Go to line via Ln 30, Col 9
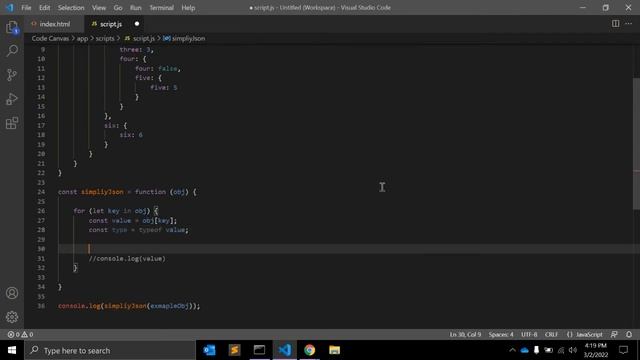The height and width of the screenshot is (360, 640). pyautogui.click(x=465, y=334)
